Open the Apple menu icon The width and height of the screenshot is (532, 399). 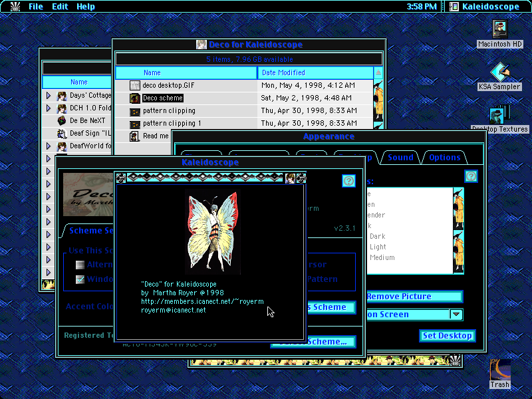click(15, 7)
